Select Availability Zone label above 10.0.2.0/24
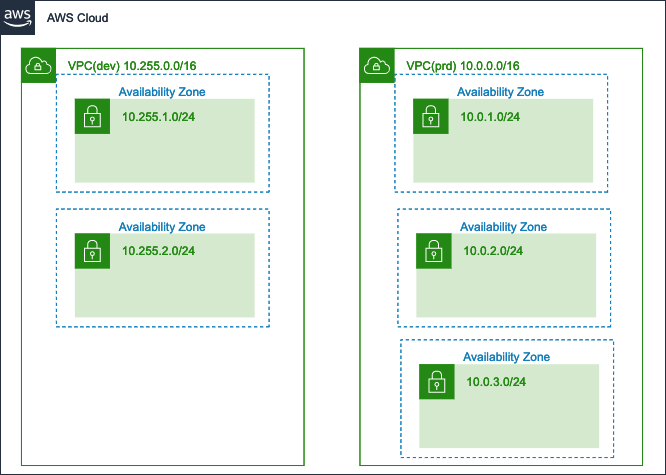 504,227
